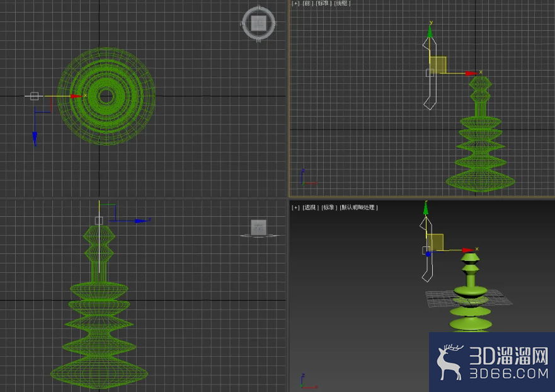
Task: Click the ViewCube top face in top viewport
Action: coord(259,23)
